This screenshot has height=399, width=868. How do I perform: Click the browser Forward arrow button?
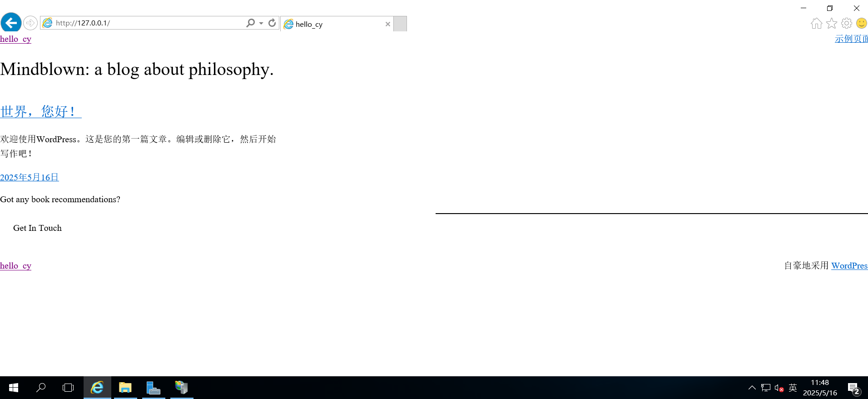(30, 23)
